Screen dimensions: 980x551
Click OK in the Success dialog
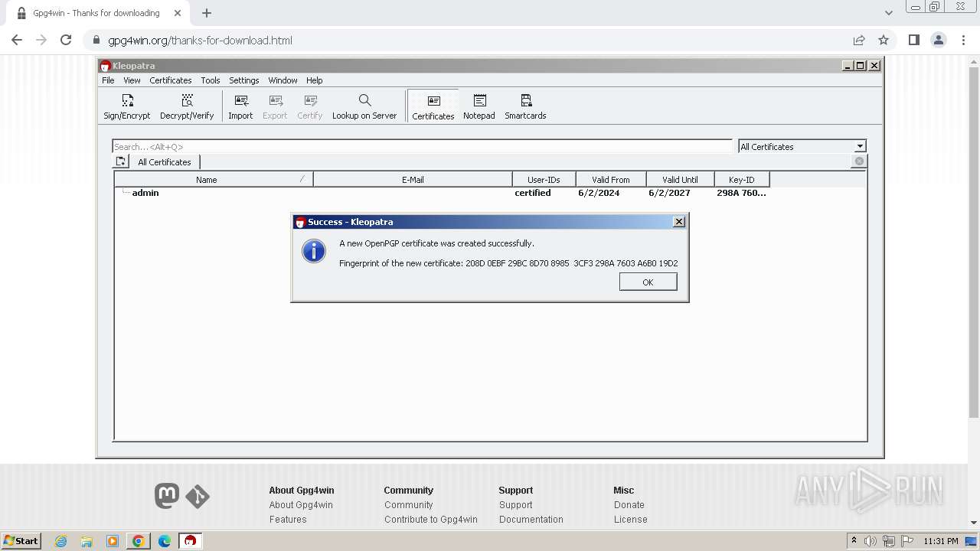(648, 282)
